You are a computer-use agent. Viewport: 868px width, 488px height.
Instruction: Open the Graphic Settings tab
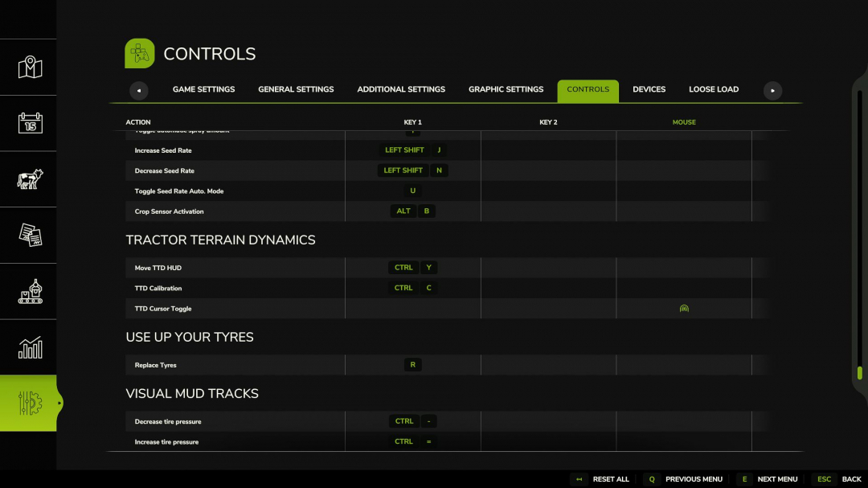point(506,89)
